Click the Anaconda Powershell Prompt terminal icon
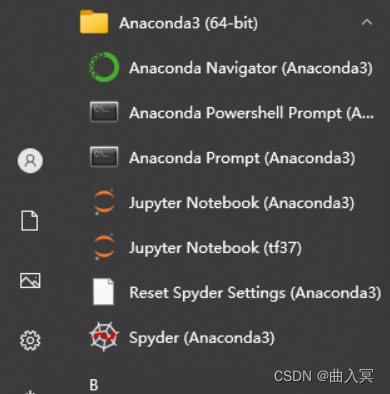Image resolution: width=390 pixels, height=394 pixels. point(104,112)
